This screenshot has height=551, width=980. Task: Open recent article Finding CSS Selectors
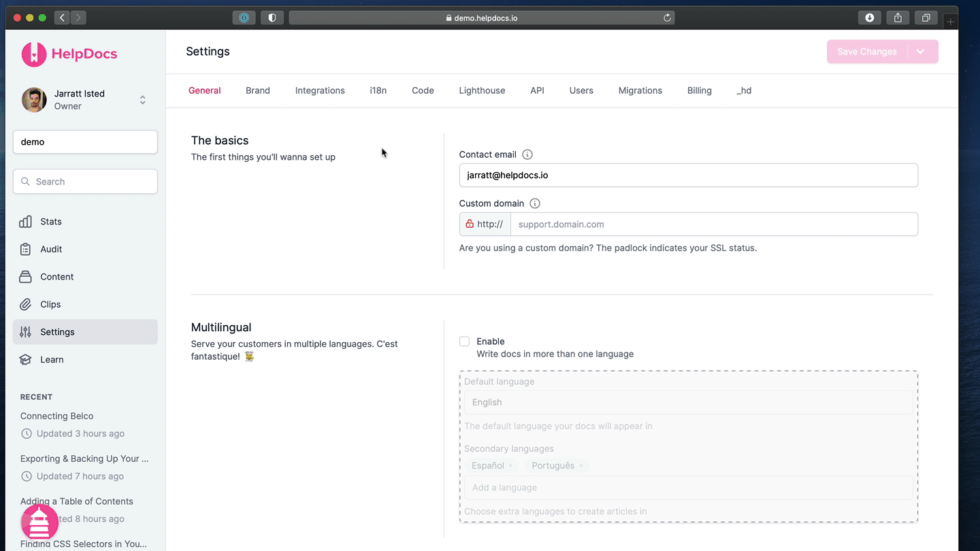(84, 544)
